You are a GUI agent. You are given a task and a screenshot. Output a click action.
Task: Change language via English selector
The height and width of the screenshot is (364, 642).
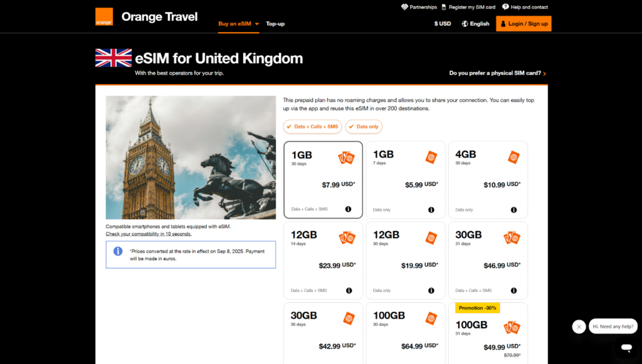coord(475,24)
